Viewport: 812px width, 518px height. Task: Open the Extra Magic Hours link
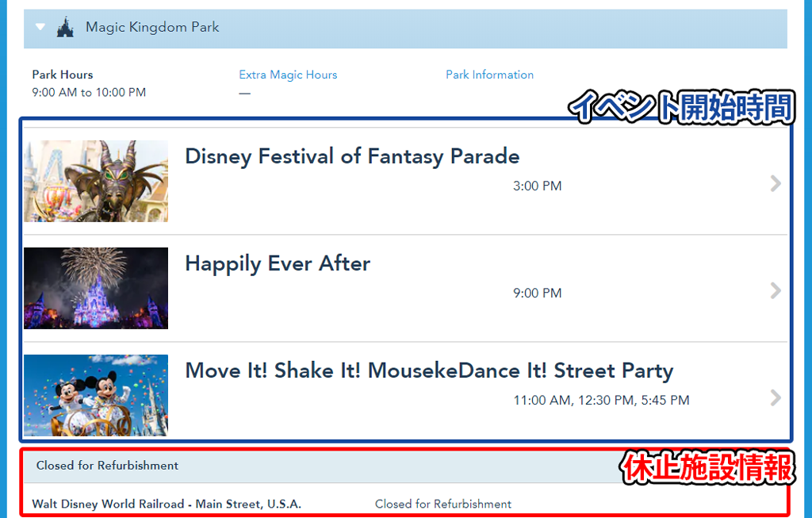(x=288, y=75)
